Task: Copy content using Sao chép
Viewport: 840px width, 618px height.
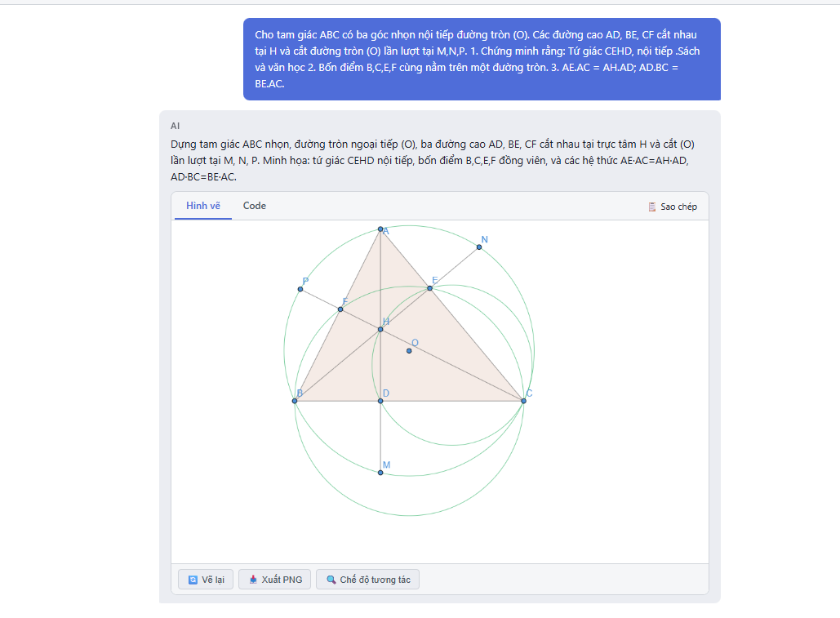Action: pyautogui.click(x=674, y=207)
